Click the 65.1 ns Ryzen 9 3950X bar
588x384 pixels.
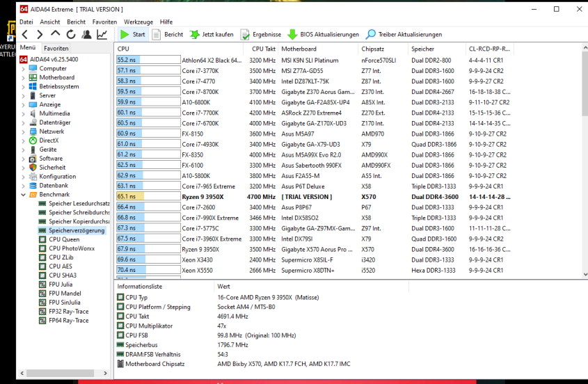(x=148, y=196)
